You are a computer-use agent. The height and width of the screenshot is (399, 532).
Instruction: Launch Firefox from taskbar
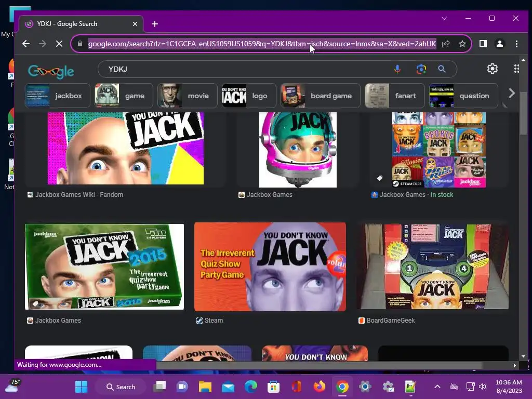(x=320, y=387)
